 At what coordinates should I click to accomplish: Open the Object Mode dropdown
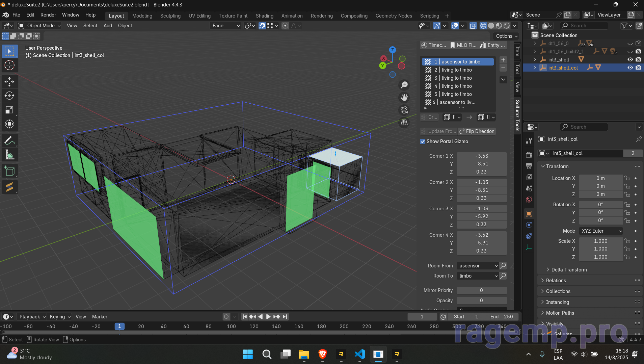pyautogui.click(x=39, y=26)
